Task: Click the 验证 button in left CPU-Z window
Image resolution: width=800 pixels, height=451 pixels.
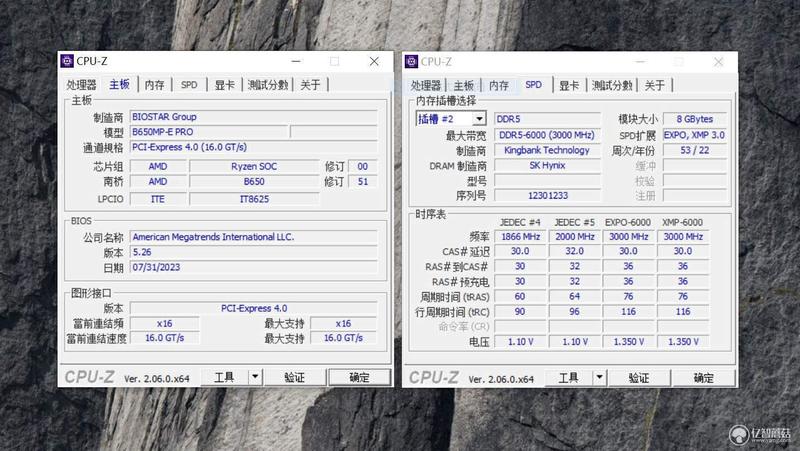Action: click(294, 377)
